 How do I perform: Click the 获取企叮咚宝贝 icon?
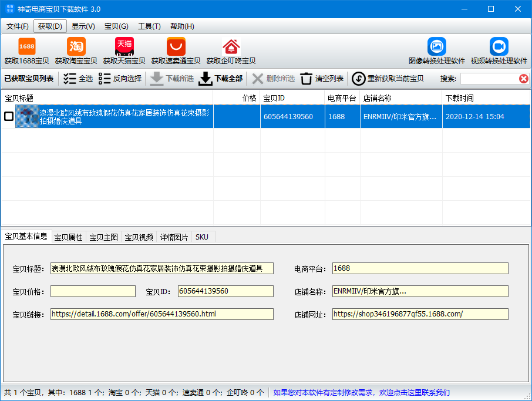[231, 50]
